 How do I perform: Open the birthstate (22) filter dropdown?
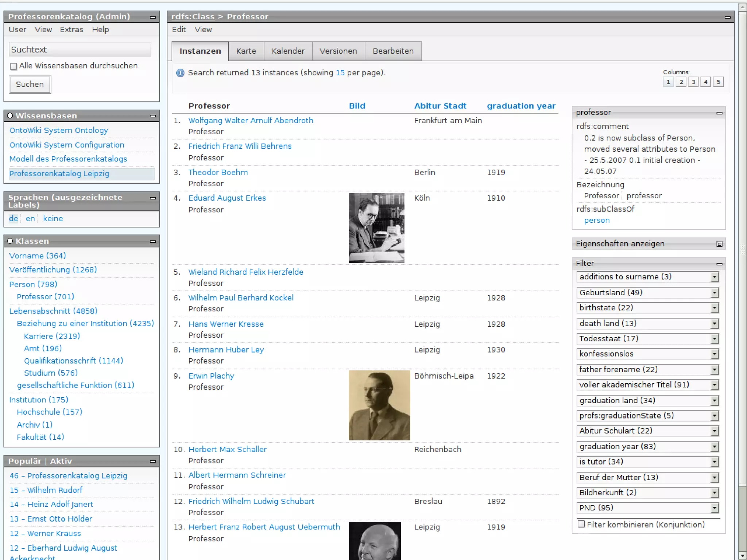click(647, 308)
